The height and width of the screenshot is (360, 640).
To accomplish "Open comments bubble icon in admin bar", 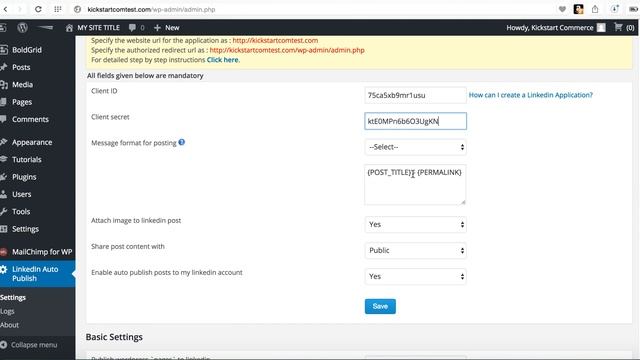I will pyautogui.click(x=132, y=28).
